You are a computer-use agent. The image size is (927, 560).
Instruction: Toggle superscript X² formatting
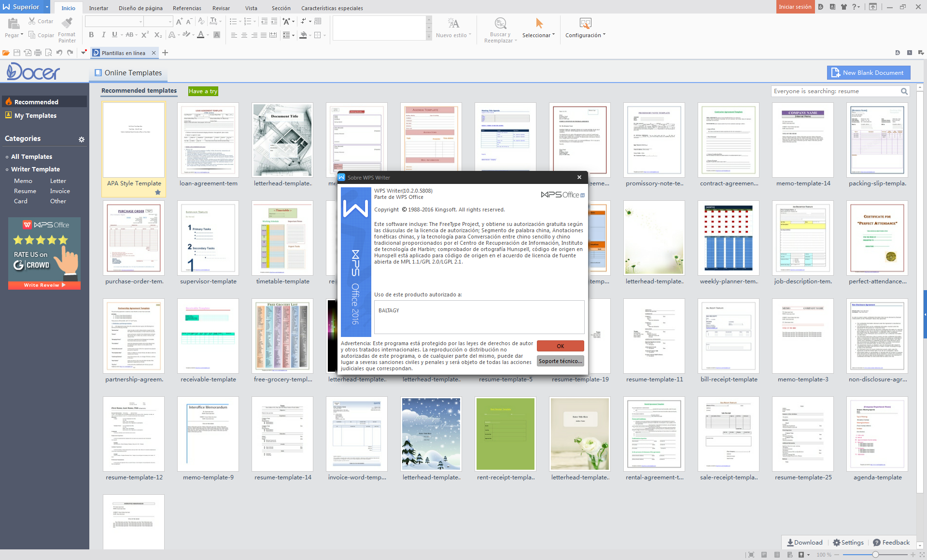(x=145, y=35)
